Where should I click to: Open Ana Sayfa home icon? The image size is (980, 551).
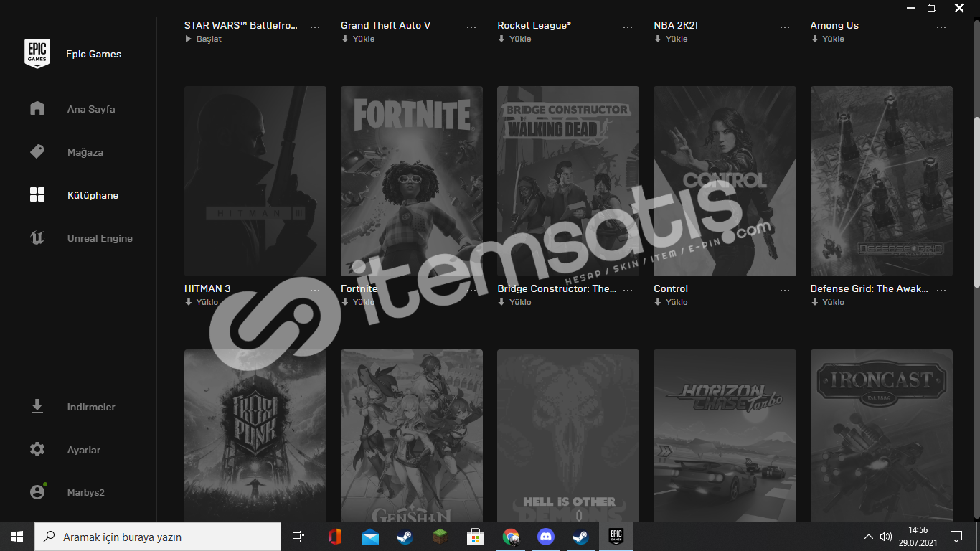tap(37, 108)
